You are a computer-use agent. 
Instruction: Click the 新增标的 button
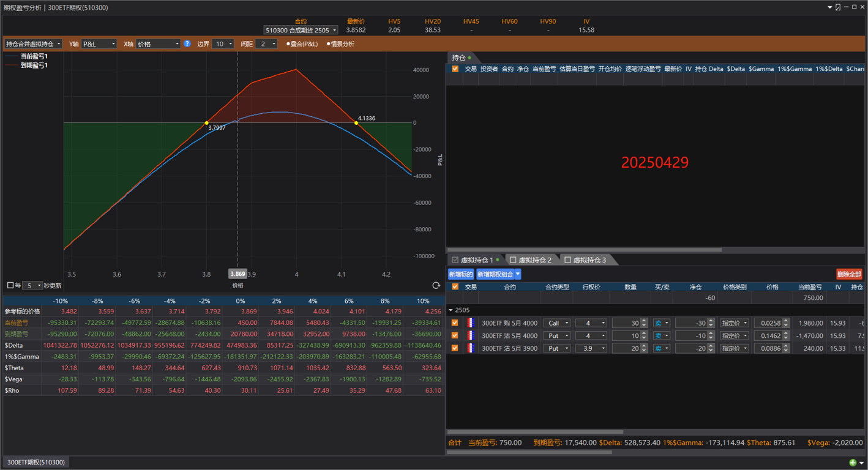(461, 274)
